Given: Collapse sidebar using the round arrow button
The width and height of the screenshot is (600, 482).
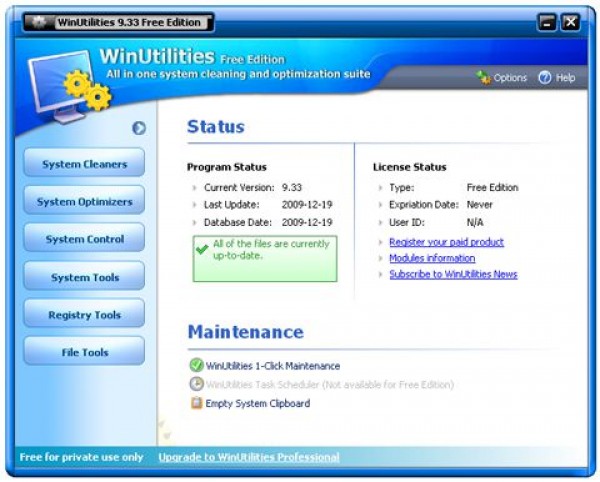Looking at the screenshot, I should pos(139,128).
